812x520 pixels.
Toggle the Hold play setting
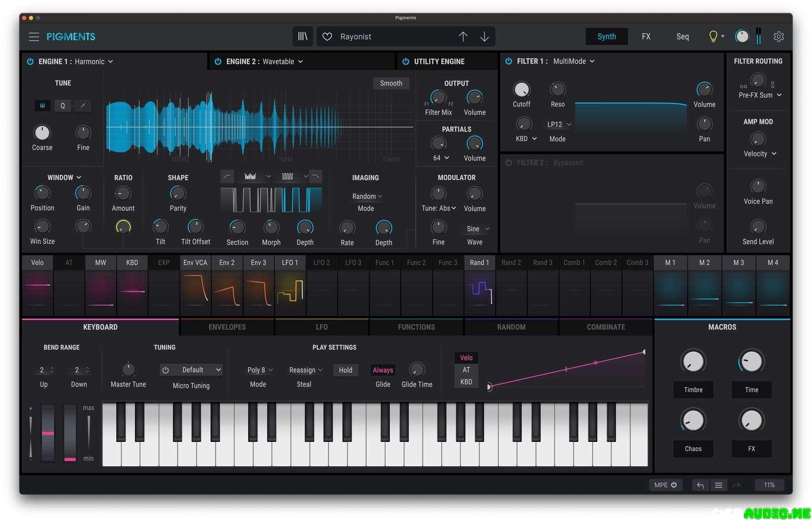[x=346, y=370]
